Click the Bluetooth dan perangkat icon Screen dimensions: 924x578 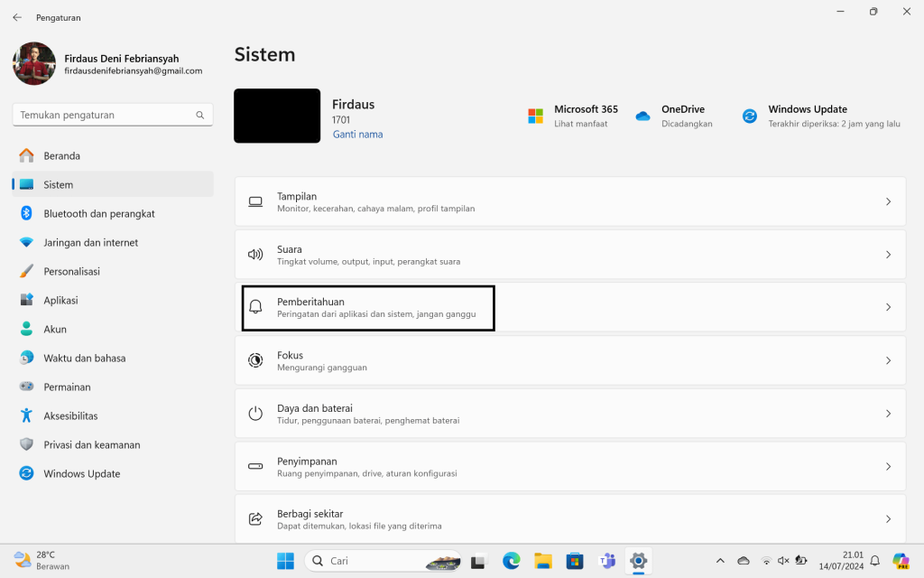[x=26, y=213]
